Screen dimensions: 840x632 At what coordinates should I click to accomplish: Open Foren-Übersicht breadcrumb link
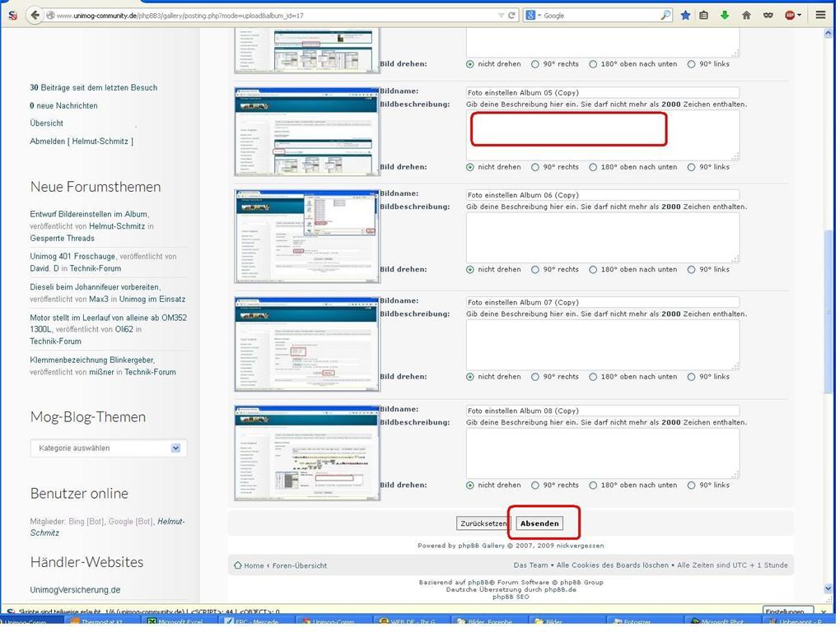tap(299, 565)
